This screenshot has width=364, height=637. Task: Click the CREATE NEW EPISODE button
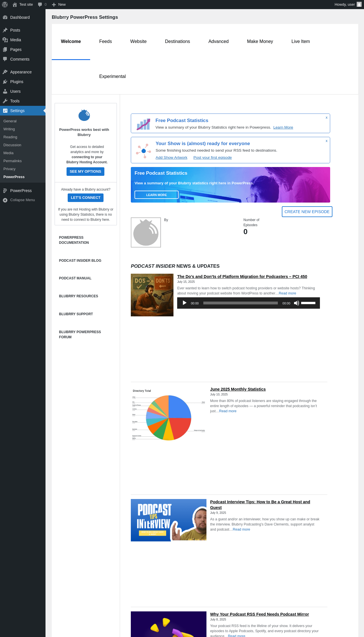click(x=307, y=212)
